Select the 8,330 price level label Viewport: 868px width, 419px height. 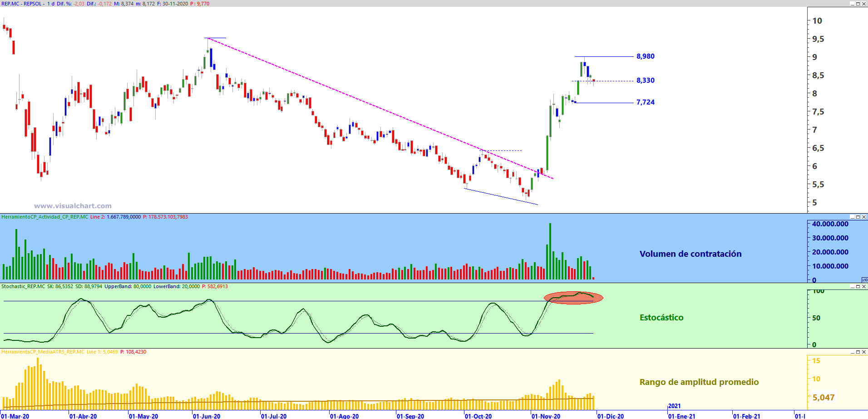(646, 80)
